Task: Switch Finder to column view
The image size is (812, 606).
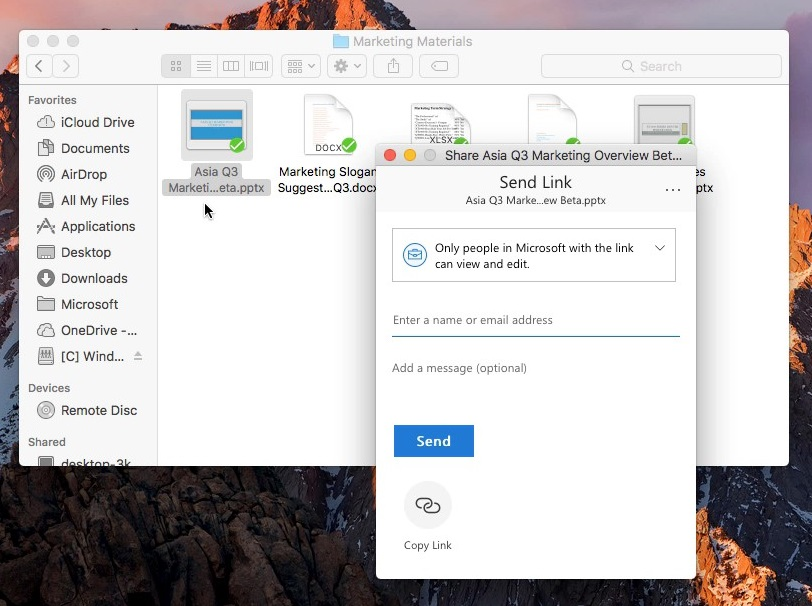Action: pyautogui.click(x=231, y=66)
